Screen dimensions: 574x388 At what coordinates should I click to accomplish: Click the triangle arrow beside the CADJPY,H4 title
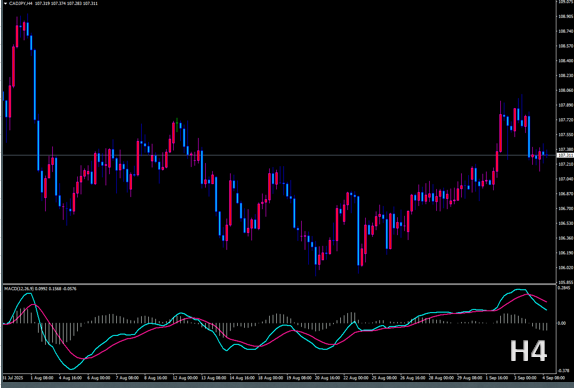(5, 3)
